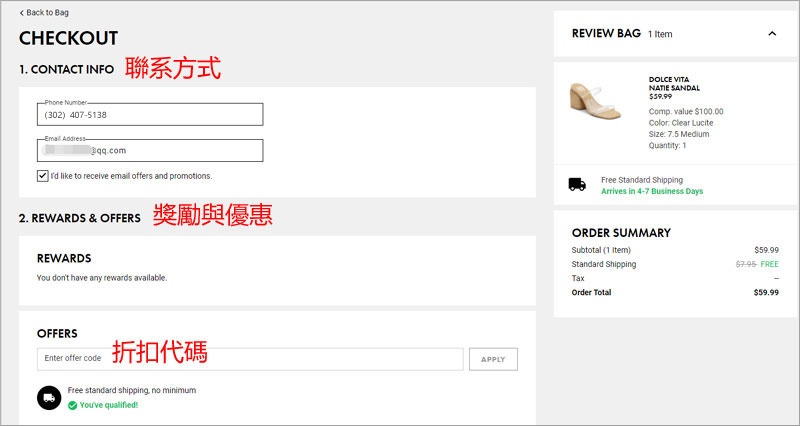Click the Phone Number input field
Screen dimensions: 800x426
(x=150, y=115)
